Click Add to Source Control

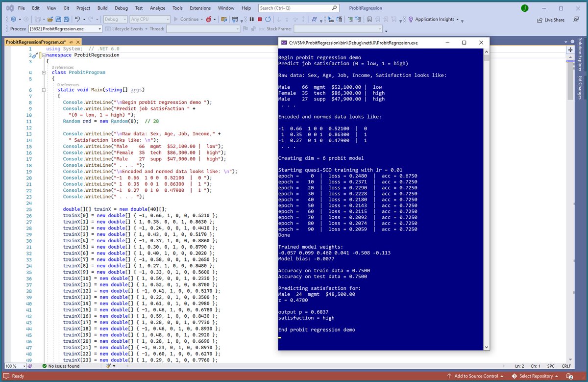pos(476,376)
